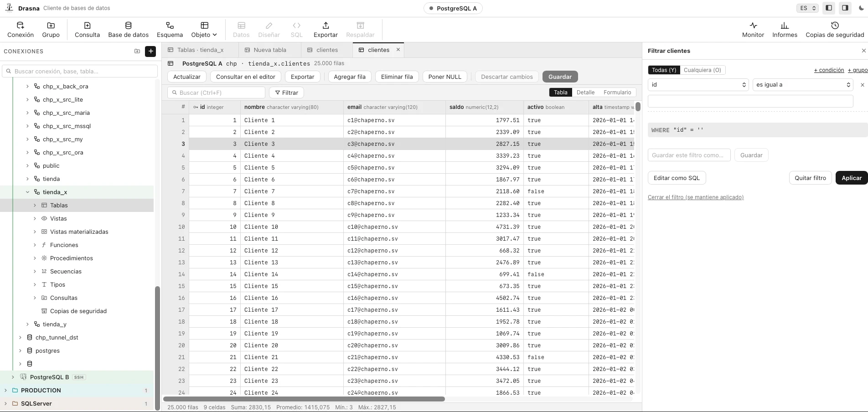Collapse the tienda_x schema node
The width and height of the screenshot is (868, 412).
point(27,192)
